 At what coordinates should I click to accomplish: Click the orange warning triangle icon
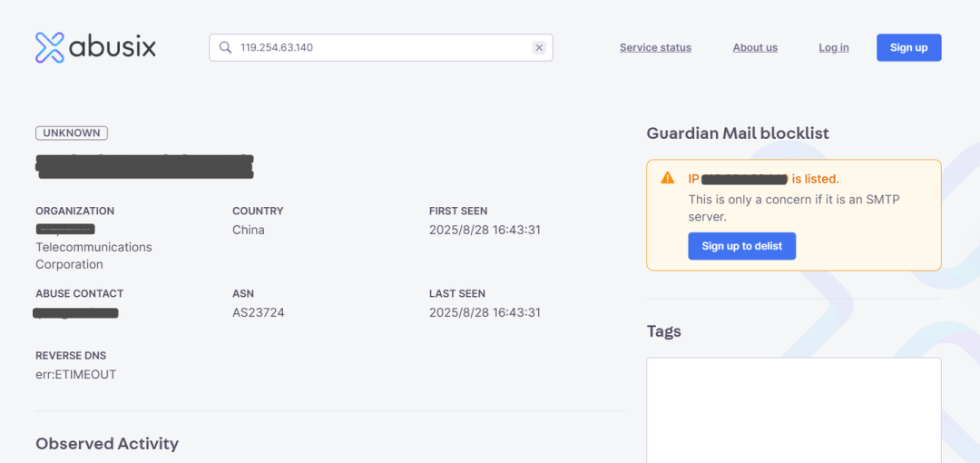pyautogui.click(x=668, y=178)
